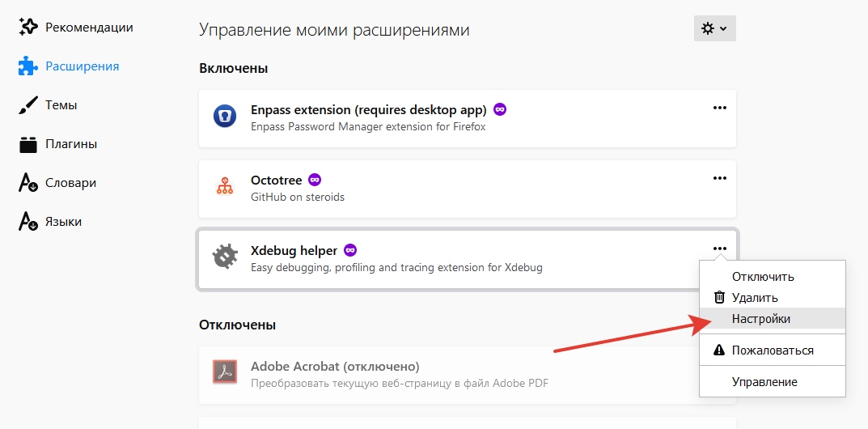Click the Словари dictionary icon
The image size is (868, 429).
tap(28, 183)
